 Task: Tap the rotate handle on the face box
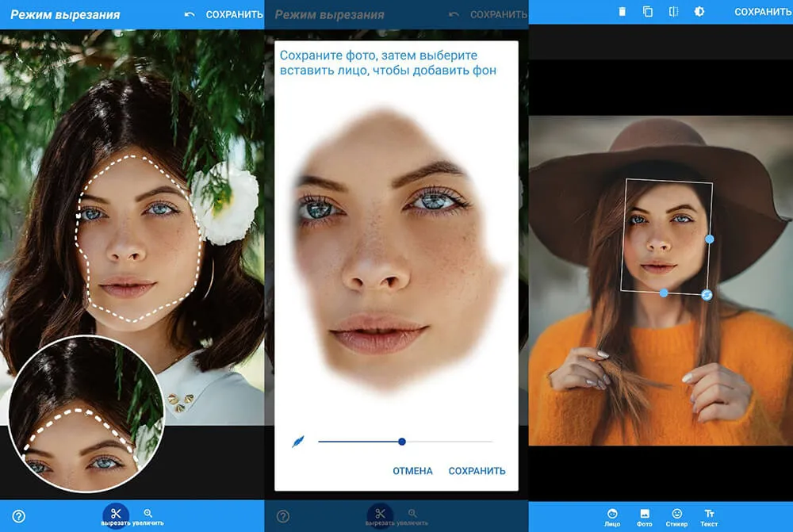707,295
